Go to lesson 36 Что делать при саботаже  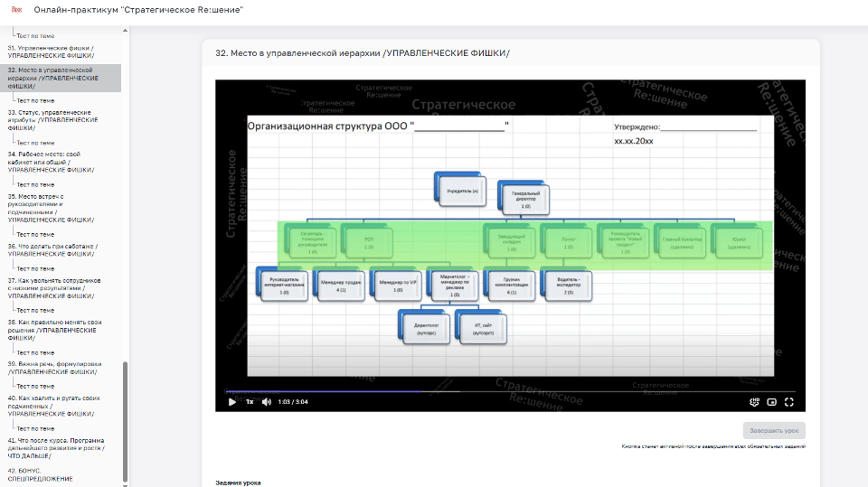click(x=52, y=249)
